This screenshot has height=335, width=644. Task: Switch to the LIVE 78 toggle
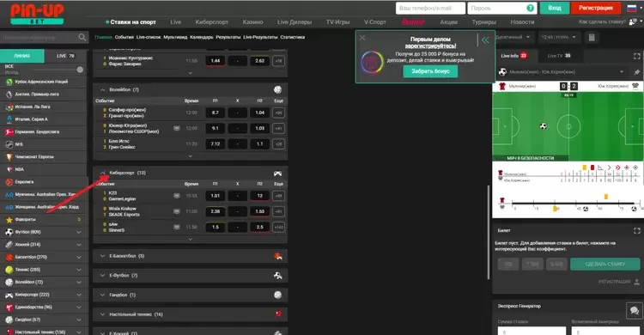click(x=66, y=56)
